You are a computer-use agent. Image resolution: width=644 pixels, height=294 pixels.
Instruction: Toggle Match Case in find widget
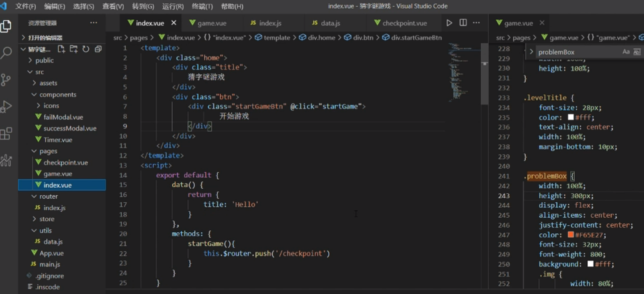[x=626, y=52]
